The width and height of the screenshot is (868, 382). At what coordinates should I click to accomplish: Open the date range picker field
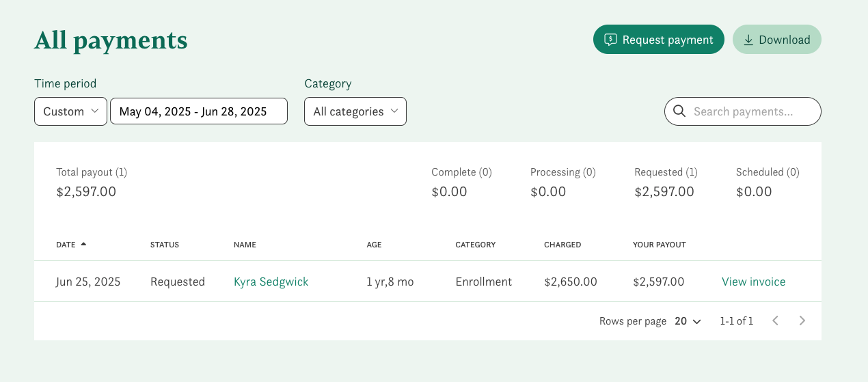click(x=198, y=111)
